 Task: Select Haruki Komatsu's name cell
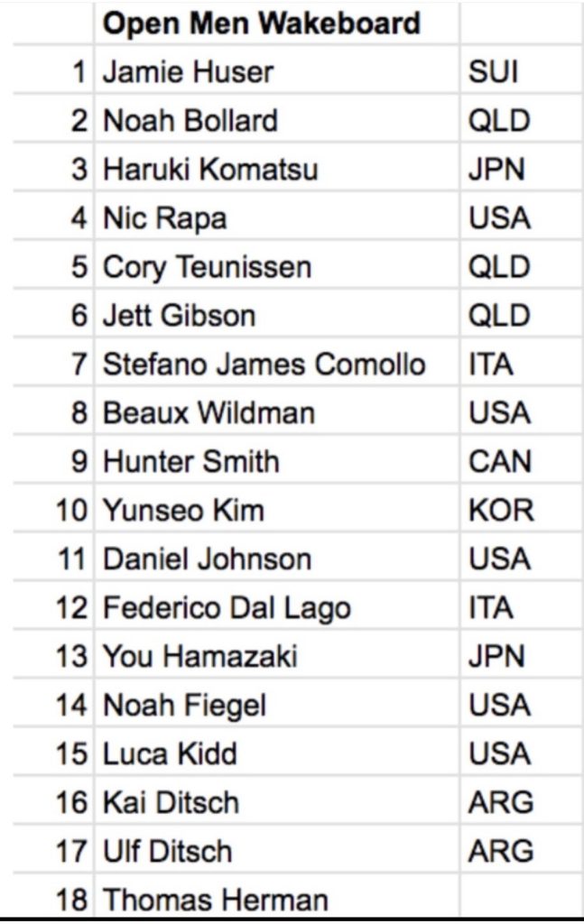point(210,170)
